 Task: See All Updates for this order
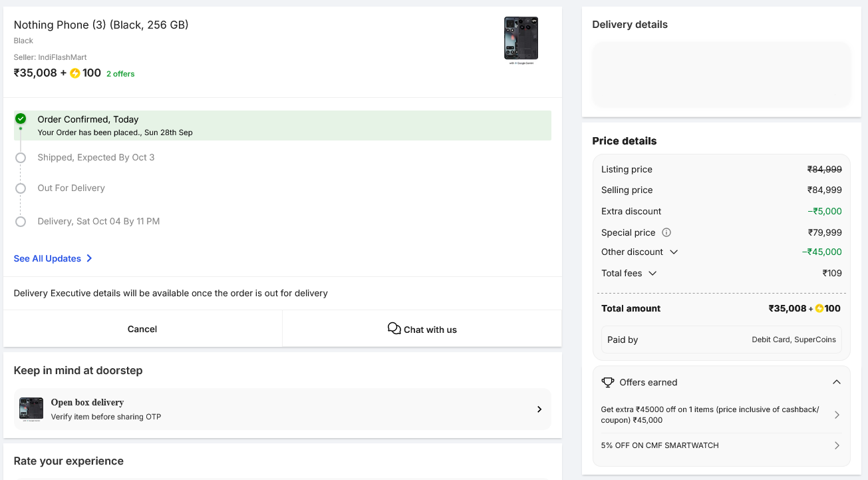pyautogui.click(x=47, y=258)
